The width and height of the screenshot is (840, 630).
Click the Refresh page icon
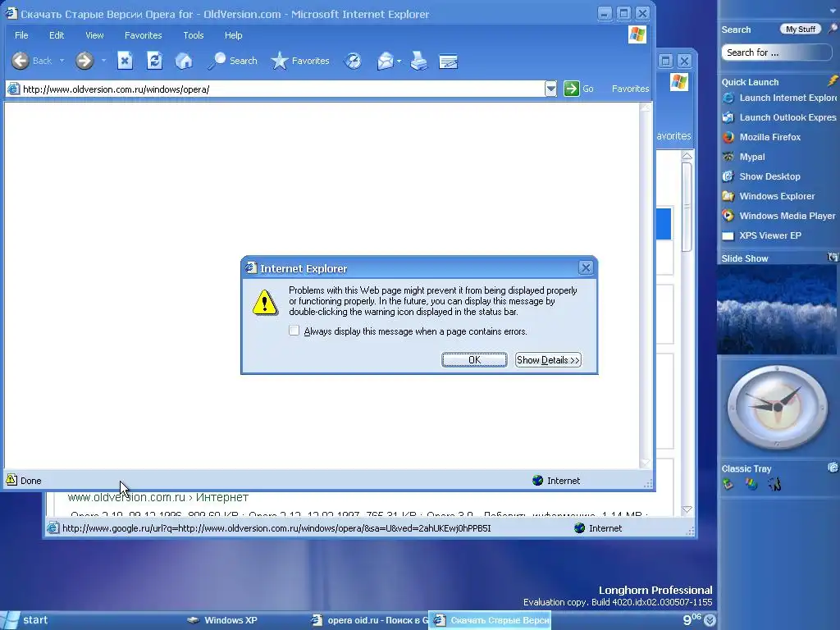coord(154,61)
